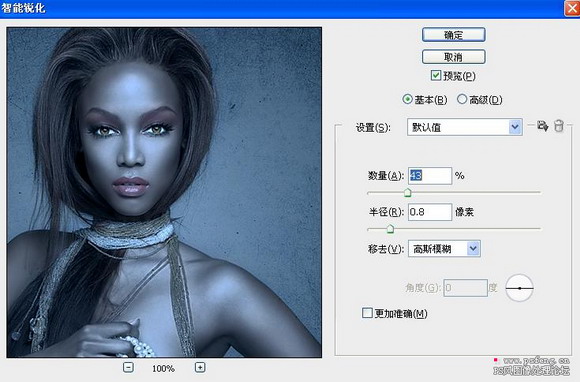
Task: Select the 高级(D) radio option
Action: pyautogui.click(x=462, y=99)
